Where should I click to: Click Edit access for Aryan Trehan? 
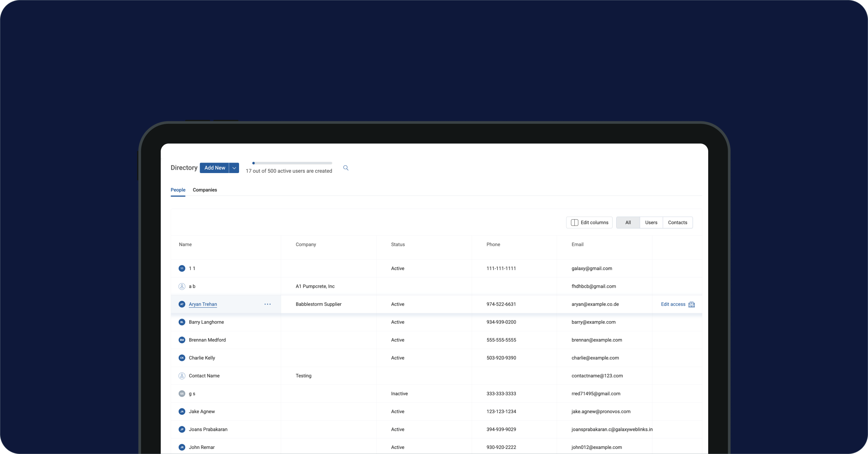tap(673, 304)
